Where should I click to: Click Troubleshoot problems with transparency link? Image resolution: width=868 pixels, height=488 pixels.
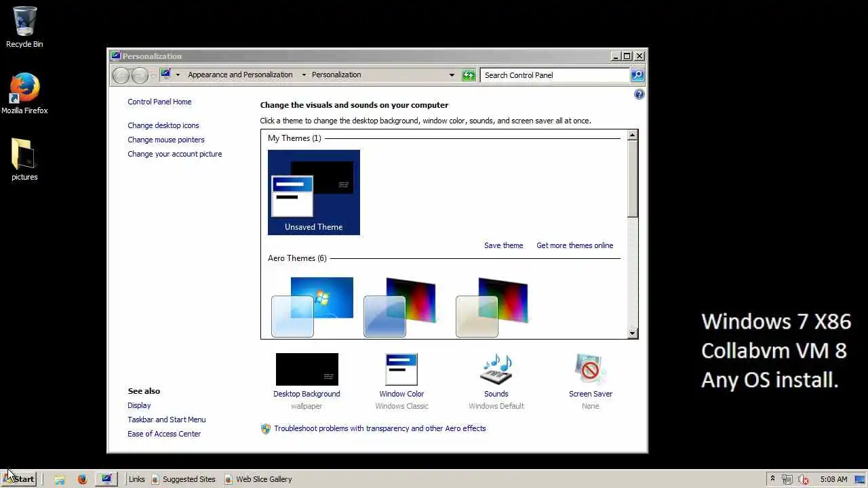pos(380,428)
